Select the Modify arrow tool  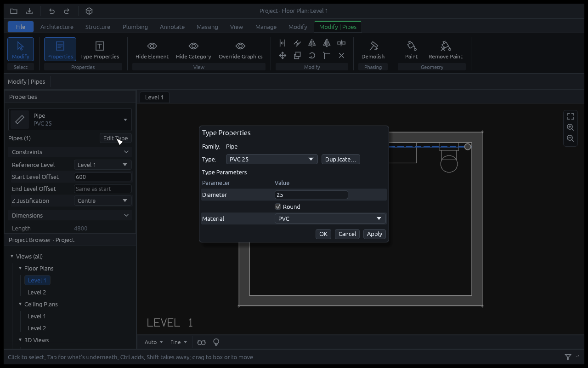[21, 49]
